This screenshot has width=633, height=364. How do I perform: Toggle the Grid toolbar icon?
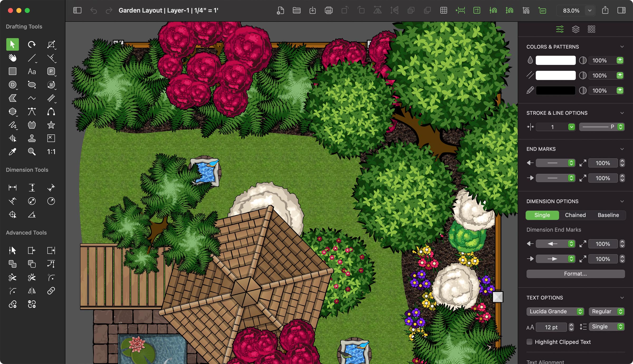pyautogui.click(x=444, y=11)
